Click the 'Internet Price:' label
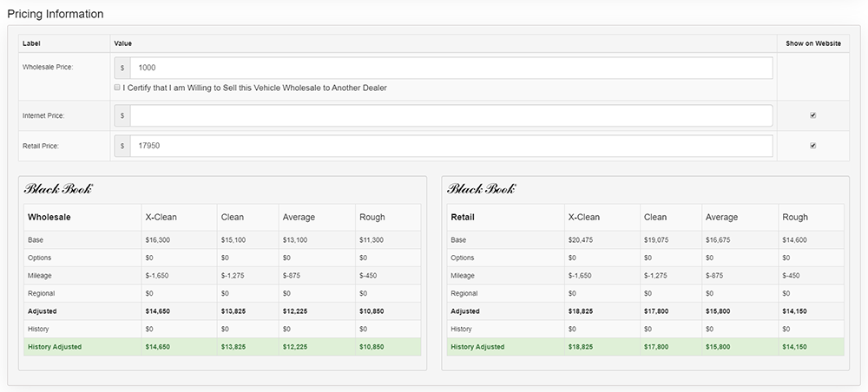 [43, 116]
